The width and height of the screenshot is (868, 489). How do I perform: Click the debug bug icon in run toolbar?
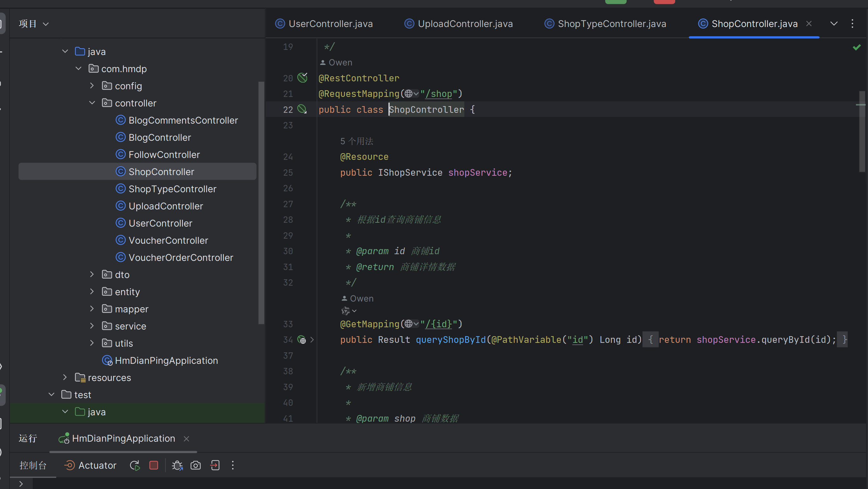coord(177,465)
